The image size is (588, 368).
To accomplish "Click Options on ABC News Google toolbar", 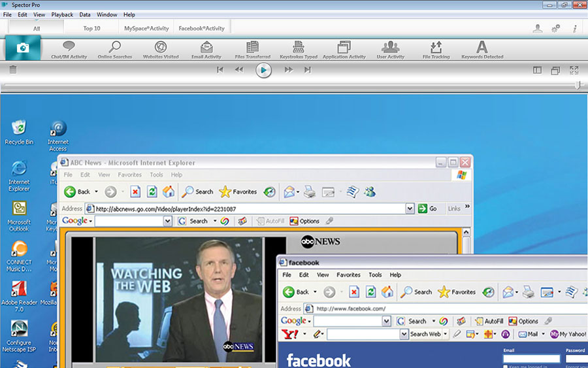I will click(x=304, y=222).
